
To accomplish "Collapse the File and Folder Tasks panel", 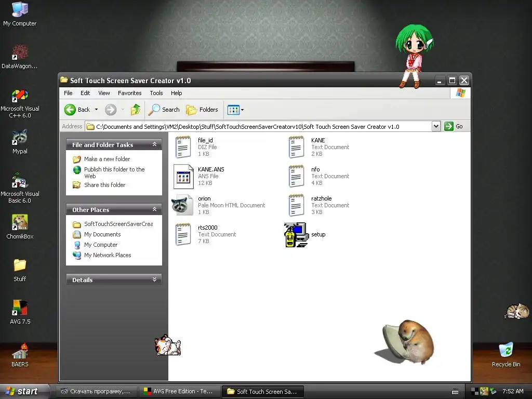I will pos(154,144).
